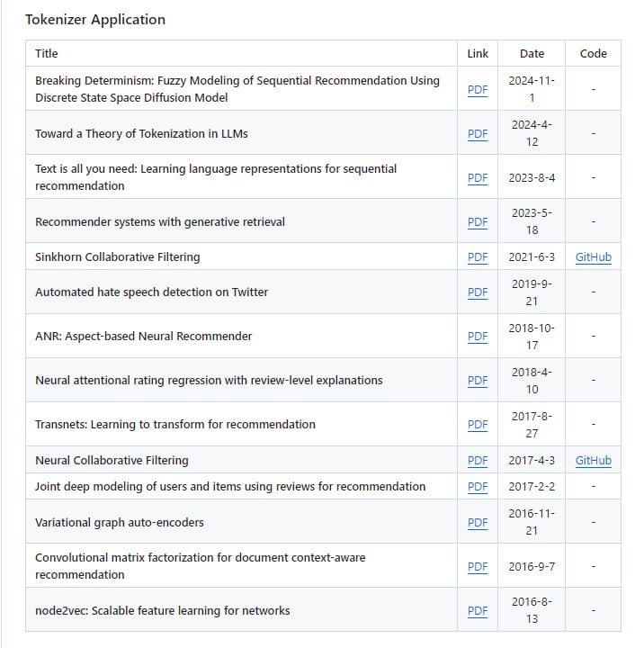Open PDF for Text is all you need
644x648 pixels.
[478, 177]
